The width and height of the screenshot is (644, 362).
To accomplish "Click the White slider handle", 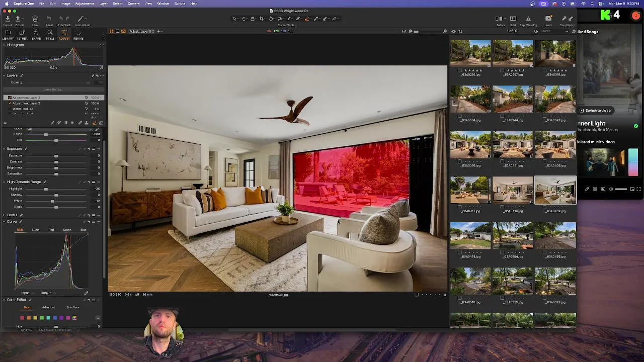I will point(52,201).
